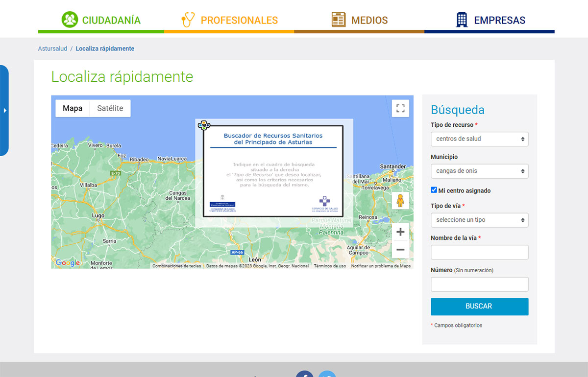Open the Municipio dropdown
The height and width of the screenshot is (377, 588).
pyautogui.click(x=479, y=171)
